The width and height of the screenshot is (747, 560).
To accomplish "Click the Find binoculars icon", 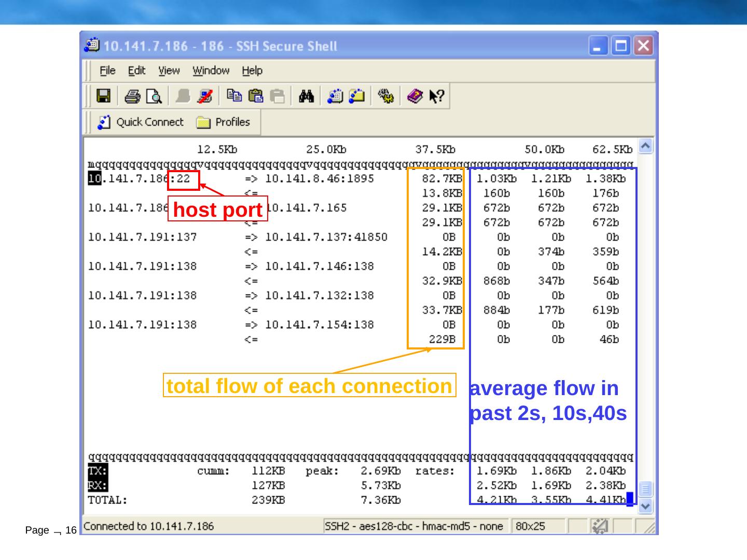I will pos(306,96).
